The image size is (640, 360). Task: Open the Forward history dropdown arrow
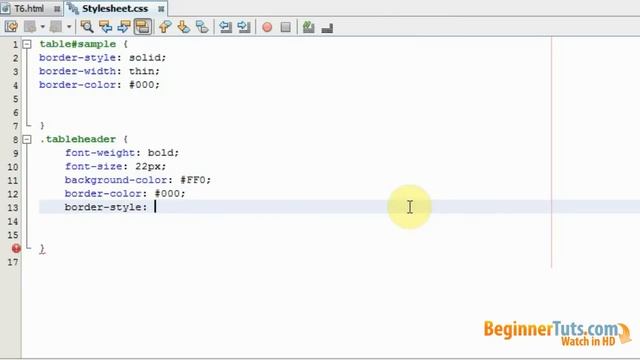tap(69, 27)
